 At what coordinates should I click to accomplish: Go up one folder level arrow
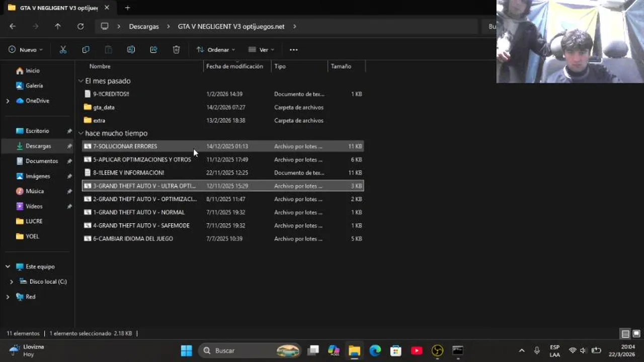click(x=58, y=27)
